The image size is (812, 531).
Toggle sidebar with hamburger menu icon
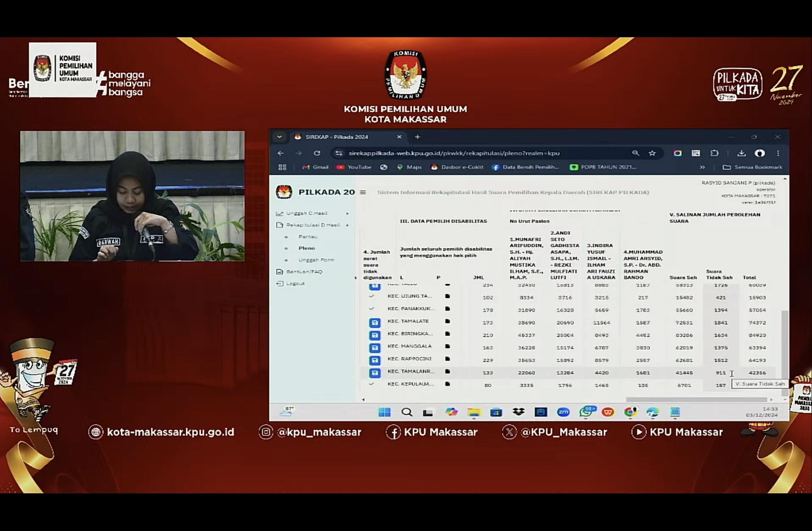(363, 192)
